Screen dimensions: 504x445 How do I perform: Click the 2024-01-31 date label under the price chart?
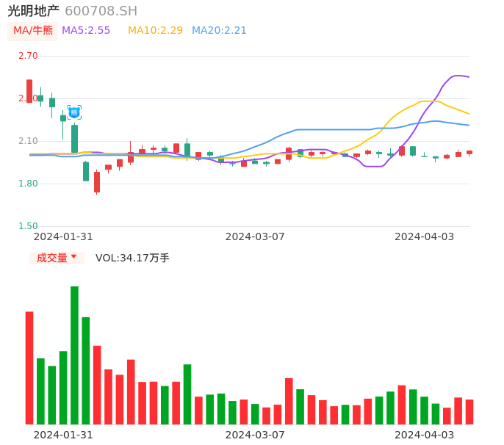point(63,236)
